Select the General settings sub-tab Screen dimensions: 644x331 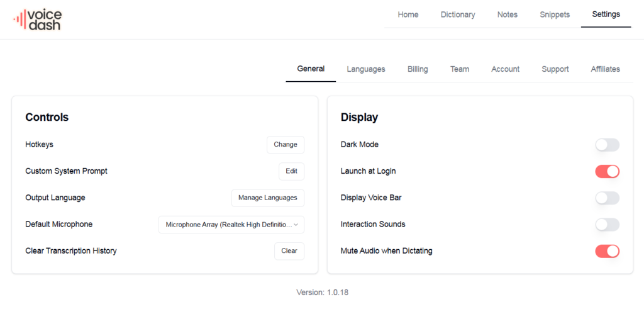(311, 69)
